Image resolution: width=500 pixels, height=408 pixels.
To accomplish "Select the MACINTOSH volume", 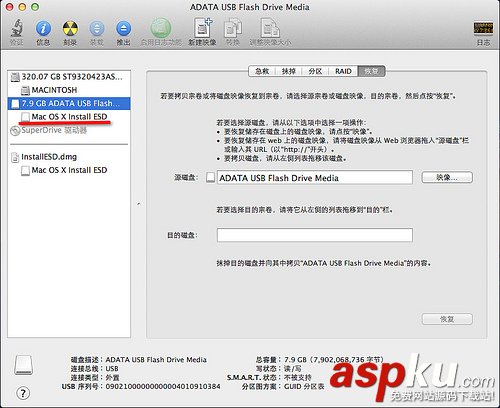I will click(x=69, y=90).
